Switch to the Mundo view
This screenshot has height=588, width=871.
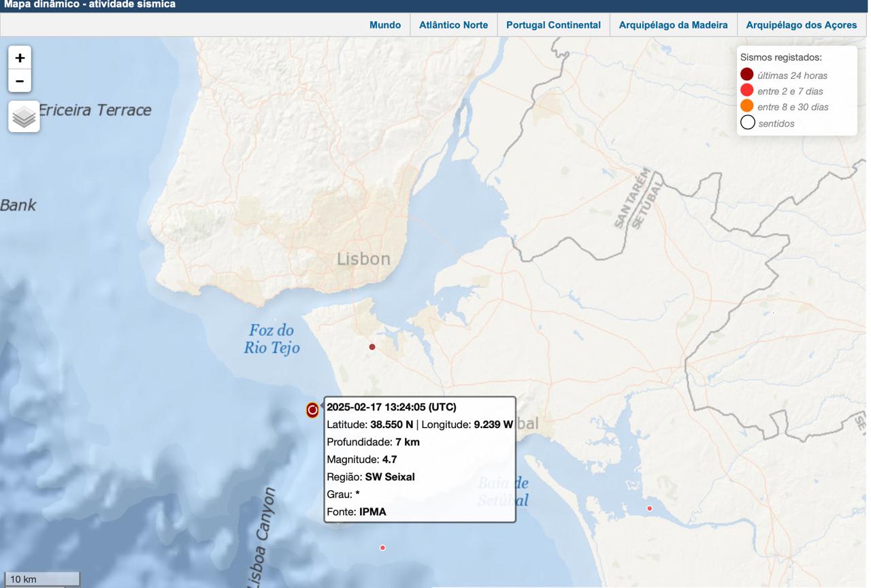385,24
